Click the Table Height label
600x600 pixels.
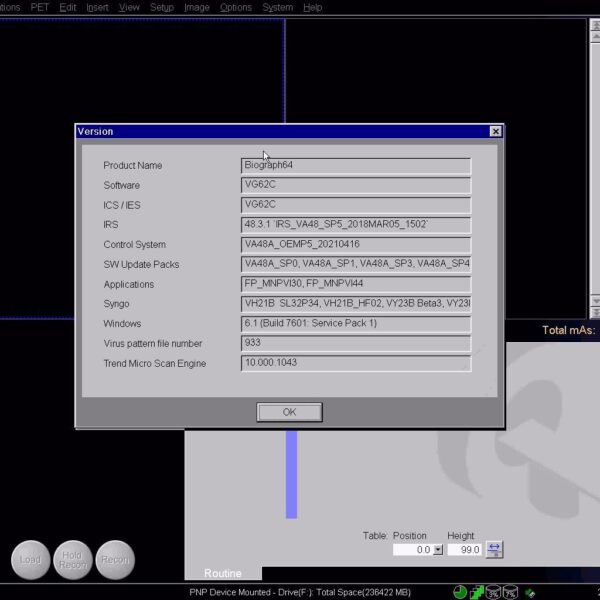tap(460, 536)
